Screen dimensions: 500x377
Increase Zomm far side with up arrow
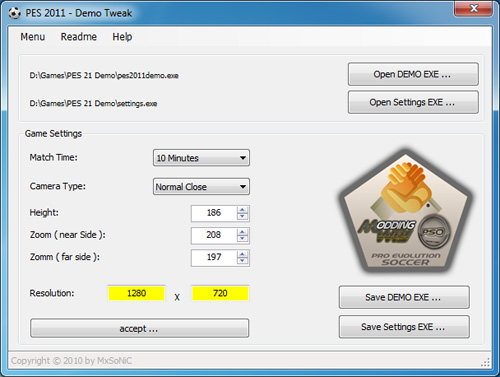coord(242,254)
